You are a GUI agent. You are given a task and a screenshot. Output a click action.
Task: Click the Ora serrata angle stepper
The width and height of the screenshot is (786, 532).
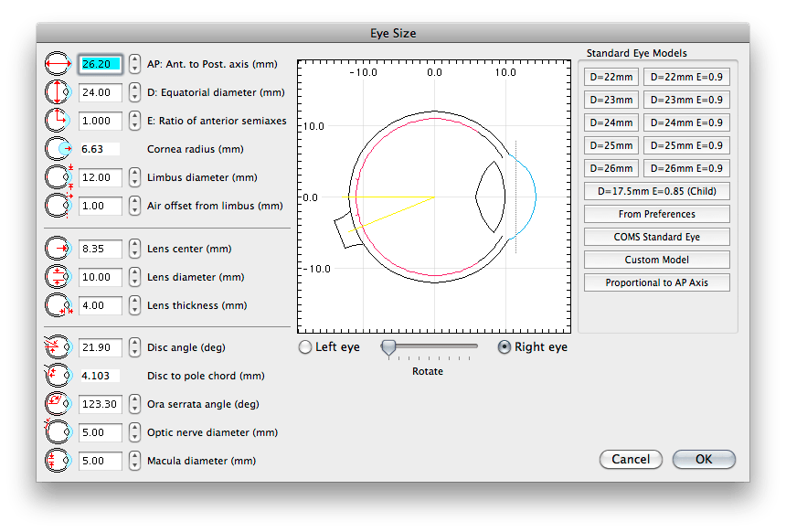[x=134, y=404]
